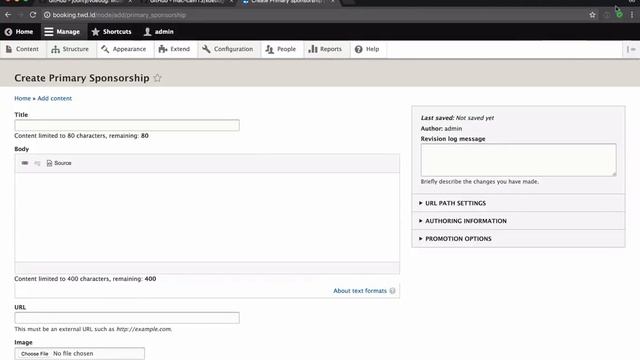
Task: Reload the page with refresh icon
Action: pos(33,15)
